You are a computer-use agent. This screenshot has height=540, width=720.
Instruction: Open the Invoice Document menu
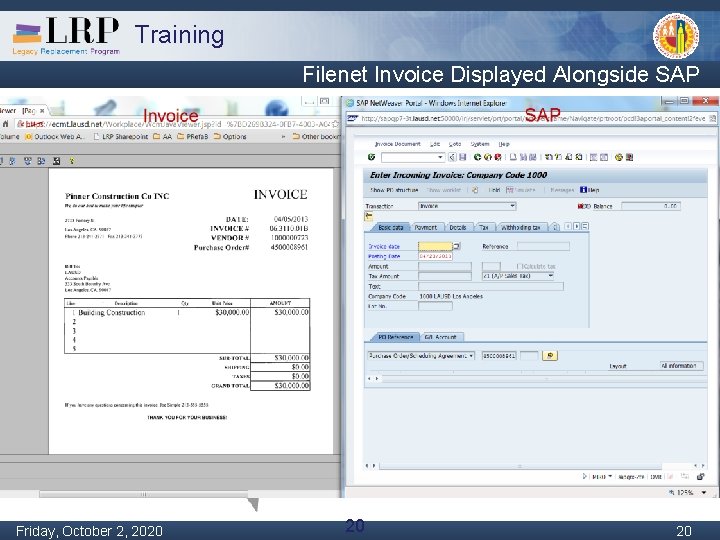pyautogui.click(x=397, y=144)
